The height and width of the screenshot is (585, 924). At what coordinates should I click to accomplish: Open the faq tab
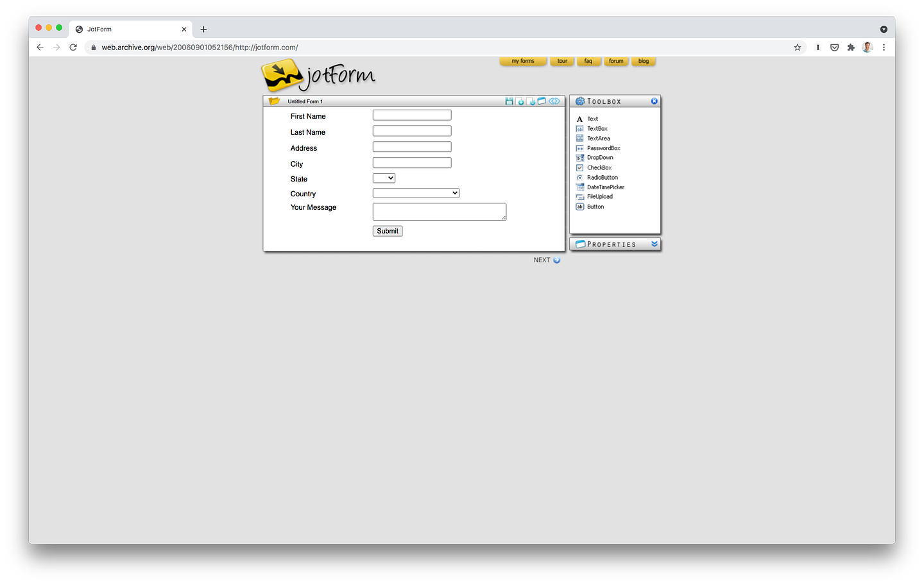pos(588,61)
